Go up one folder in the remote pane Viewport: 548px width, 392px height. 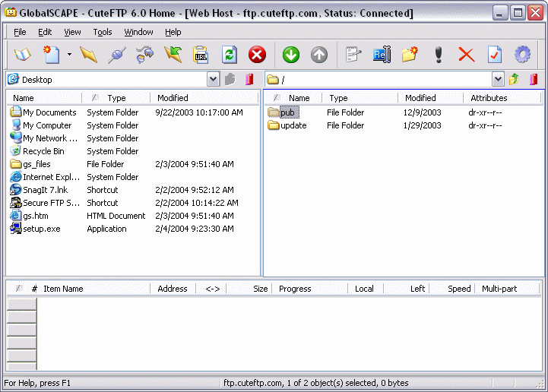click(x=515, y=79)
